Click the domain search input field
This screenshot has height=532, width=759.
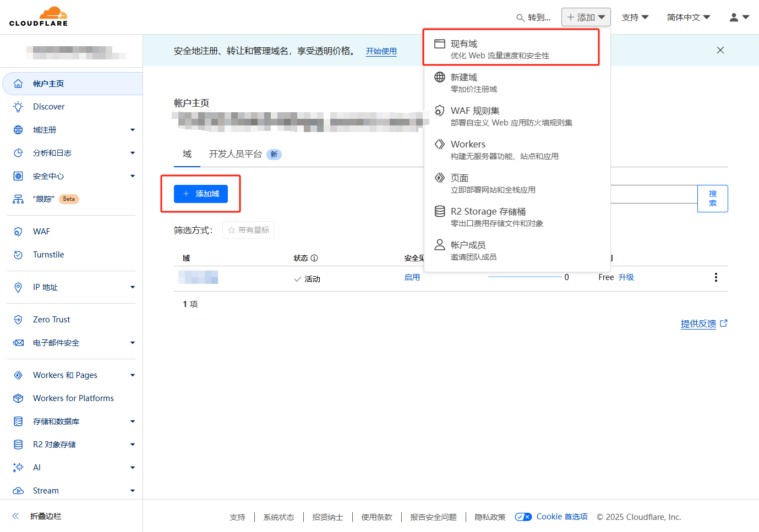coord(654,194)
